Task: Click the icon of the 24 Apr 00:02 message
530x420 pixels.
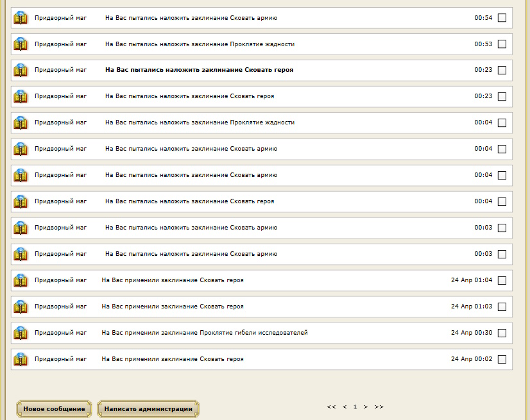Action: pos(21,360)
